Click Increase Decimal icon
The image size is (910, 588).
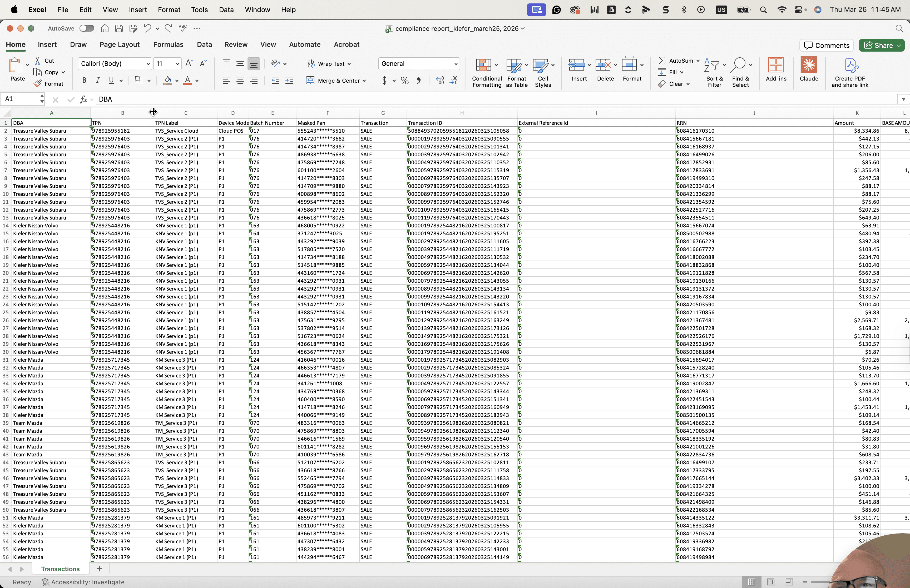[x=440, y=81]
